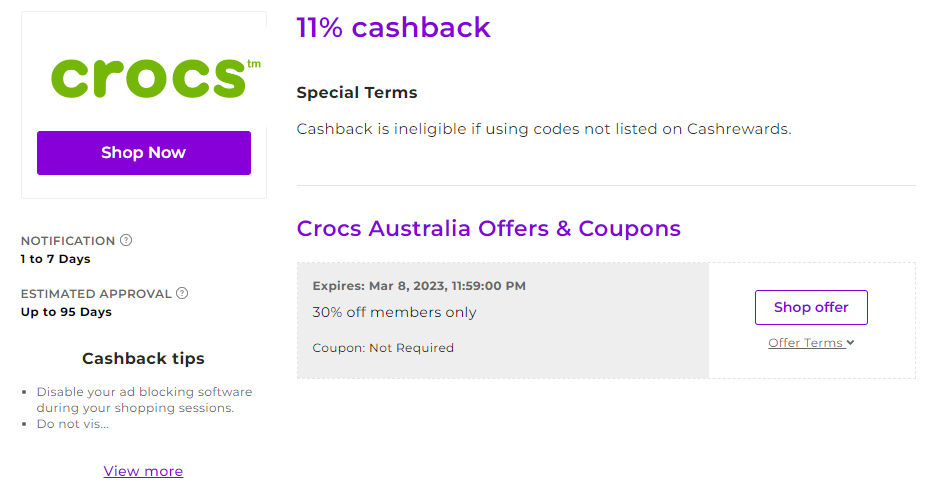Click the Cashback tips heading
Screen dimensions: 931x493
[143, 358]
